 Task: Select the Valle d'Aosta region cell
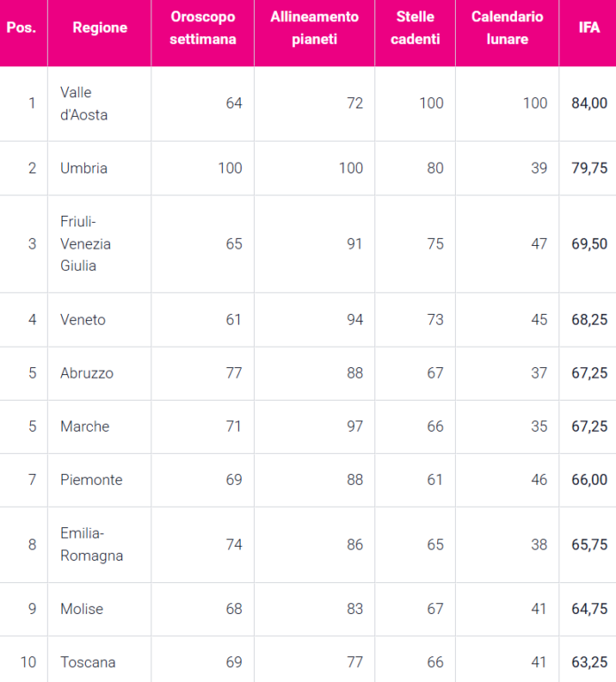tap(84, 103)
